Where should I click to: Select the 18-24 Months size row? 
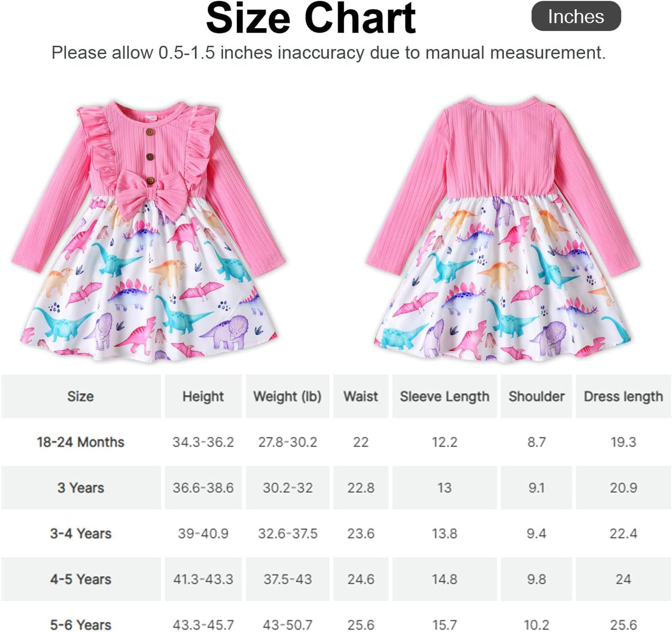[x=336, y=442]
